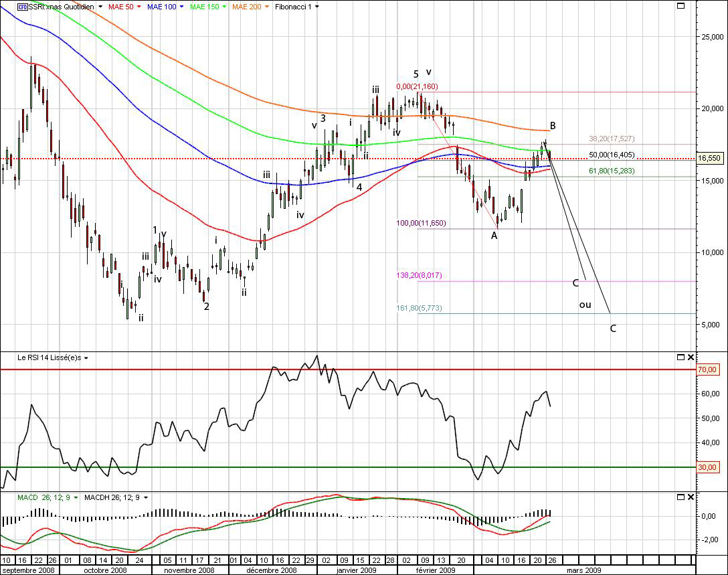Expand the MAE 100 dropdown arrow

click(182, 6)
